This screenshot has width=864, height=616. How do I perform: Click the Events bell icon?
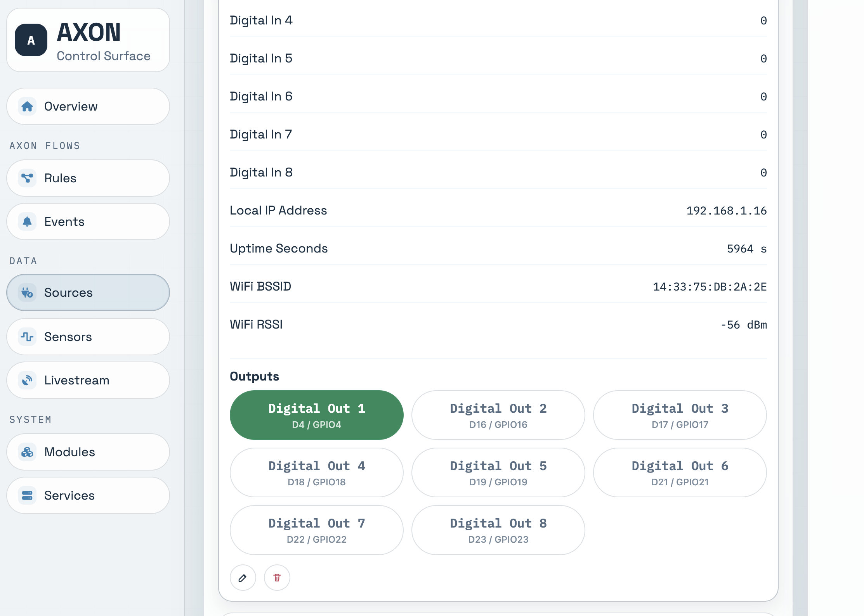[x=27, y=221]
